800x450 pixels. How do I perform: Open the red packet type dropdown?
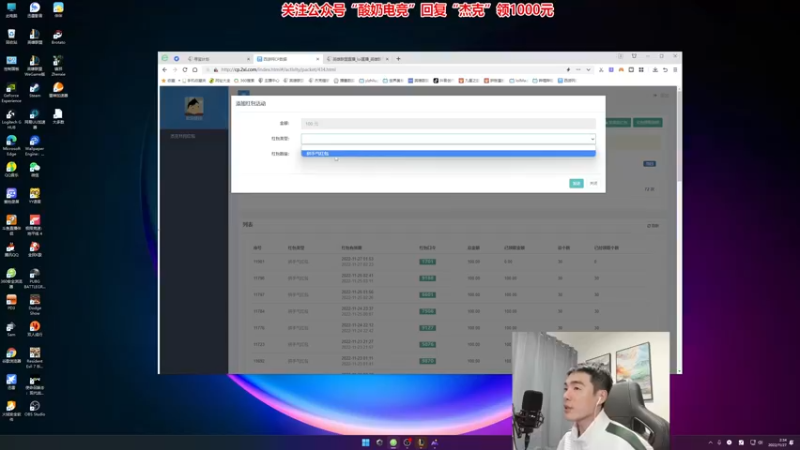pos(448,139)
